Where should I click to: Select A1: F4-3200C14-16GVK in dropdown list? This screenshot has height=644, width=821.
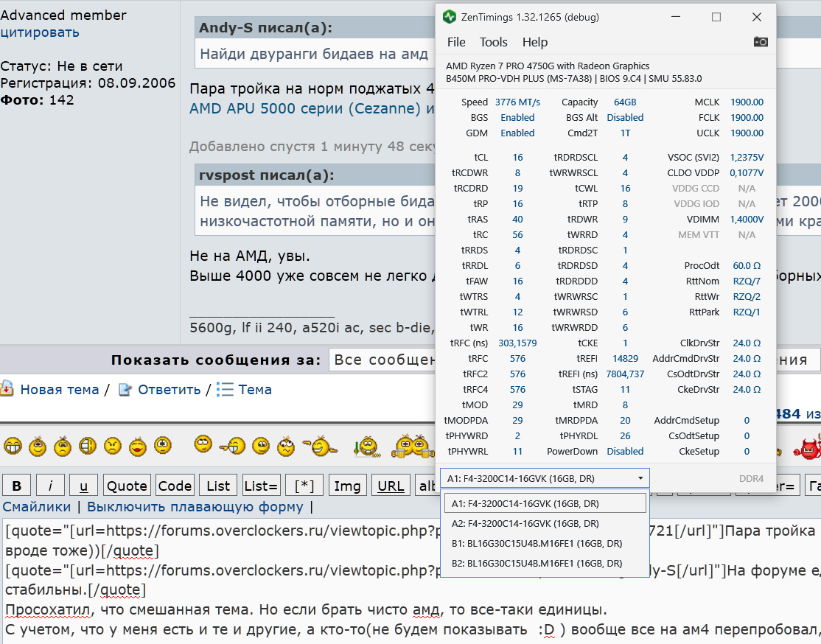(x=545, y=503)
